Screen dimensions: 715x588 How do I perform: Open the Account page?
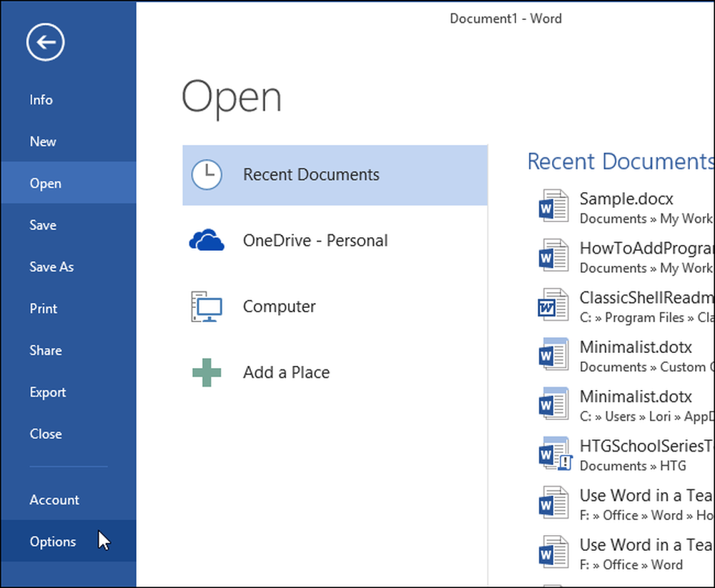(69, 499)
